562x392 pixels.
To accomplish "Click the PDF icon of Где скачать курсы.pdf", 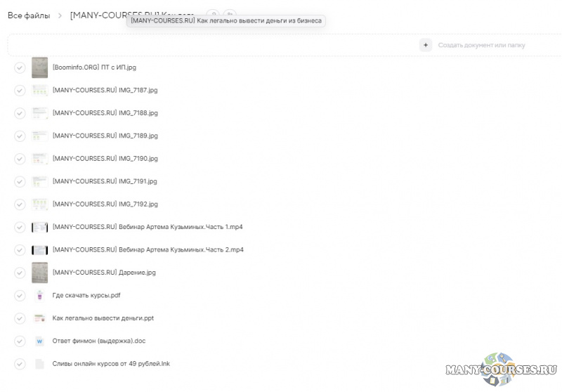I will [39, 296].
